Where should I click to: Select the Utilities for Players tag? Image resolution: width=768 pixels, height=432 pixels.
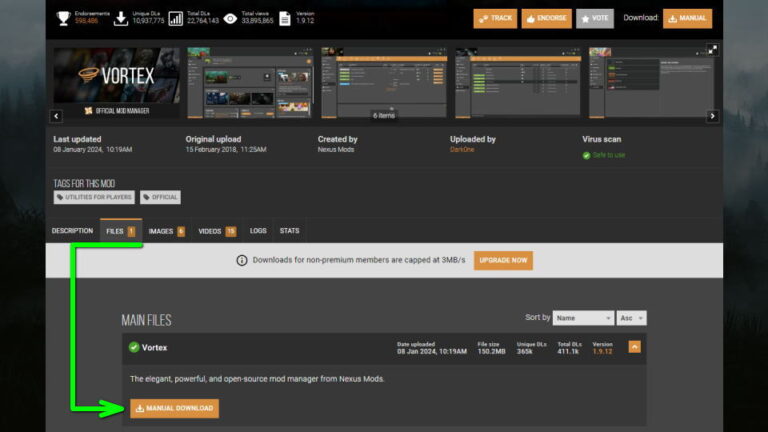click(94, 197)
